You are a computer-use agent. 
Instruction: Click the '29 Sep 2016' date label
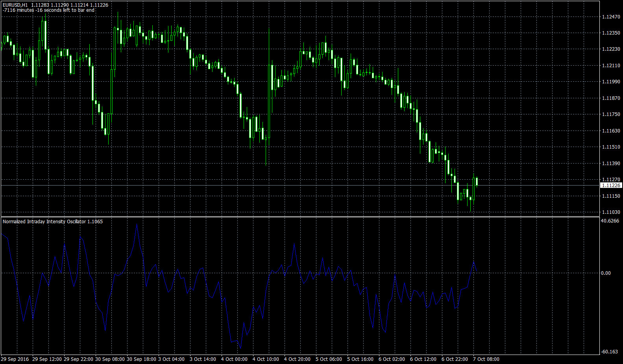pos(15,359)
